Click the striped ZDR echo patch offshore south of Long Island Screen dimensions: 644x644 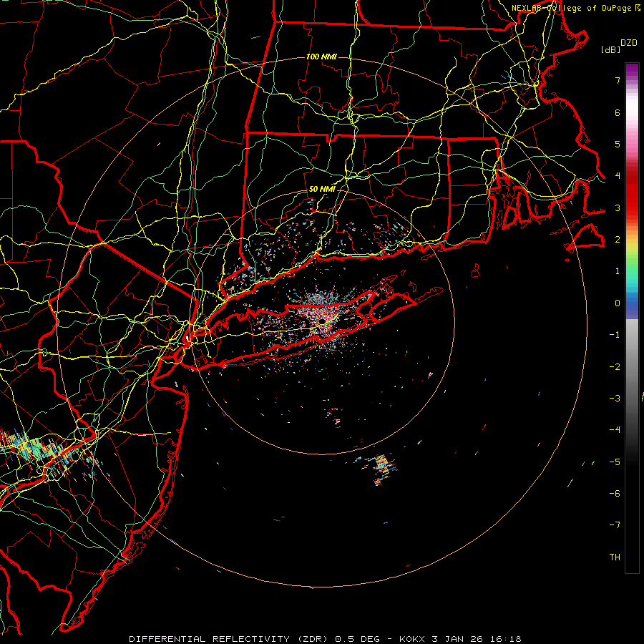coord(383,469)
